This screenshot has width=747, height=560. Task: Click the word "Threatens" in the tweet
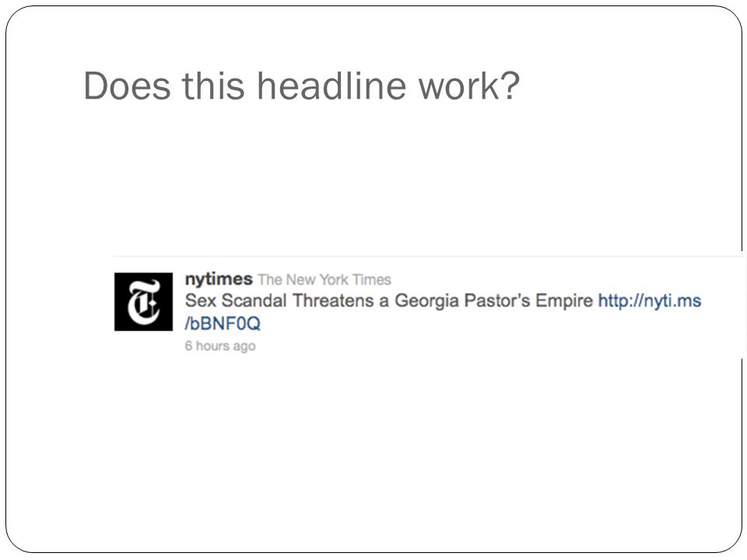[333, 300]
